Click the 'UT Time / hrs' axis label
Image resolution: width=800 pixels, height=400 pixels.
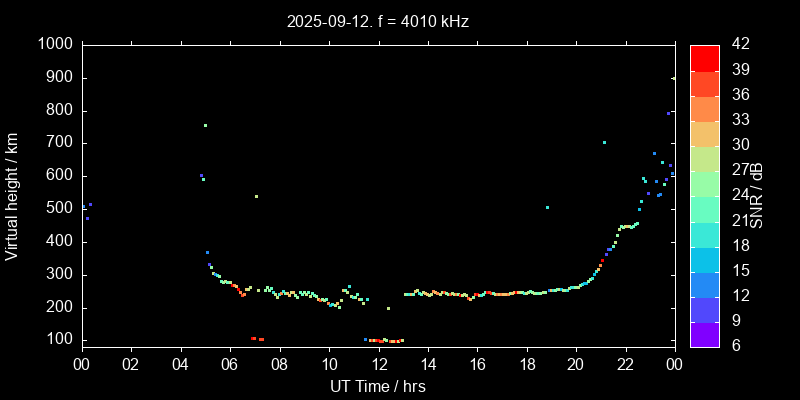click(378, 385)
